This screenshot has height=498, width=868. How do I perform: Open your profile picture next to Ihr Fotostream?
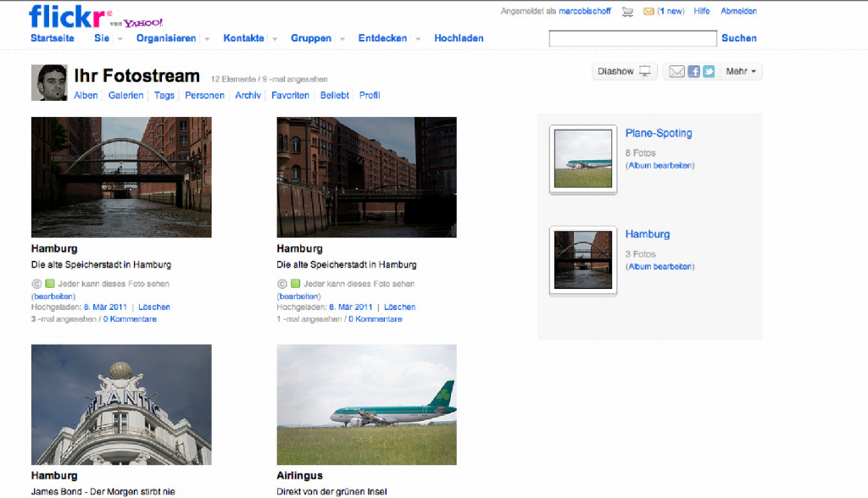pyautogui.click(x=48, y=82)
